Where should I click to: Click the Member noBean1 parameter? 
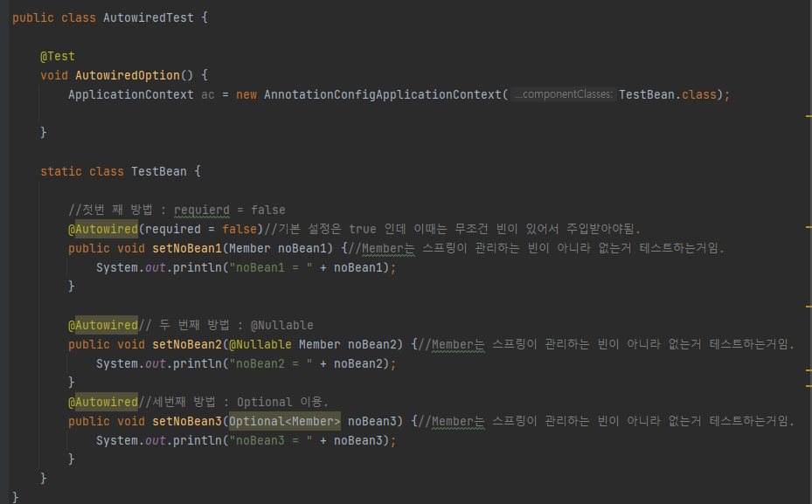click(278, 248)
